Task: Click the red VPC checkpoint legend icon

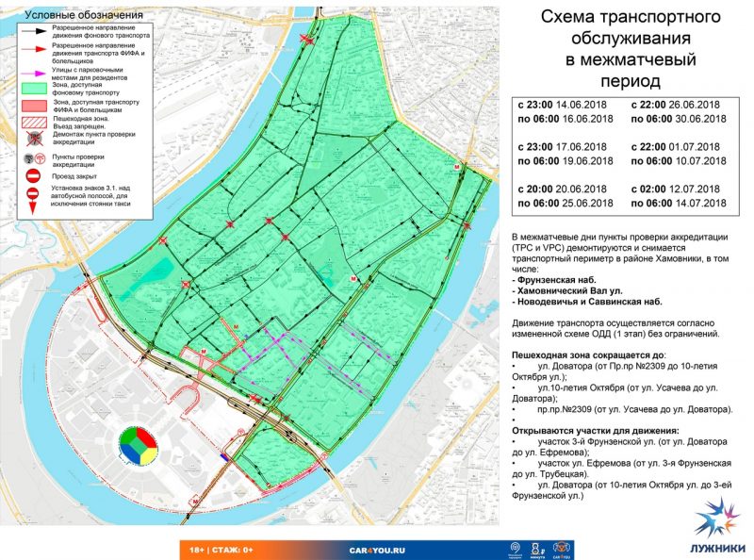Action: tap(40, 158)
